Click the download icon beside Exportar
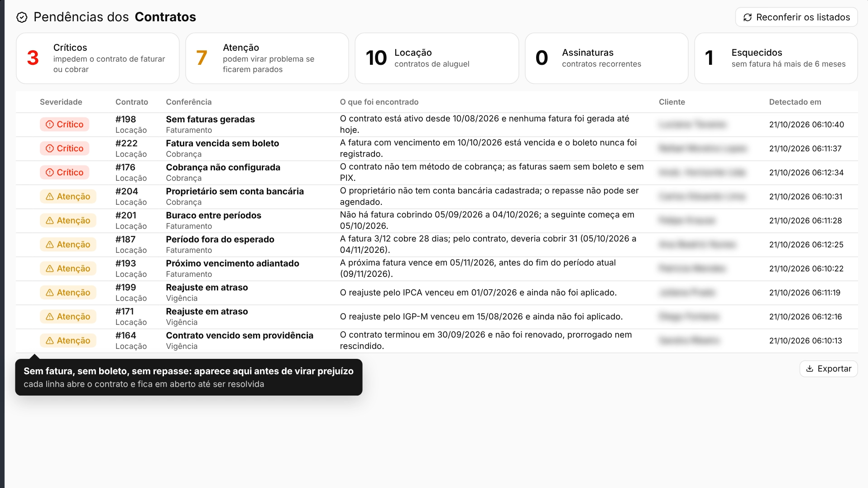 810,369
